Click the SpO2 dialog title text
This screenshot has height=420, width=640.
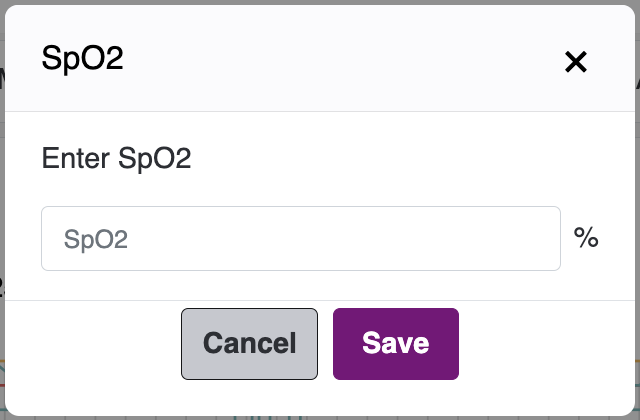pyautogui.click(x=82, y=58)
